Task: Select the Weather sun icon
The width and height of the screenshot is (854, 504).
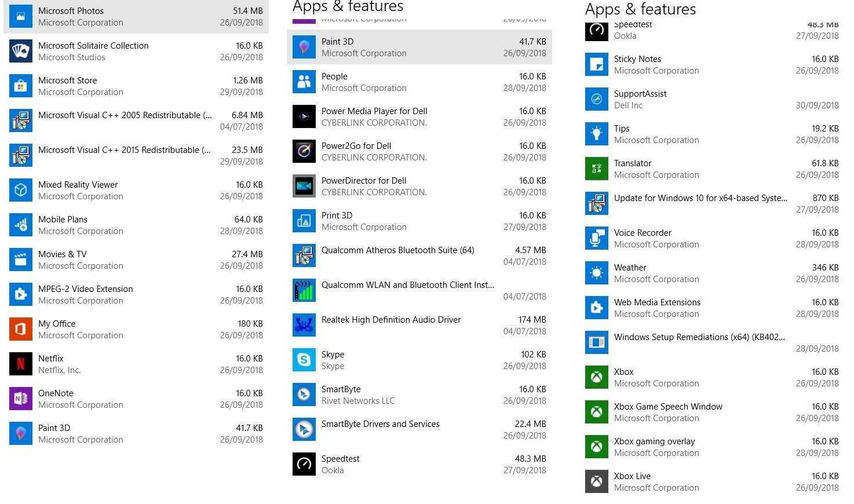Action: point(597,273)
